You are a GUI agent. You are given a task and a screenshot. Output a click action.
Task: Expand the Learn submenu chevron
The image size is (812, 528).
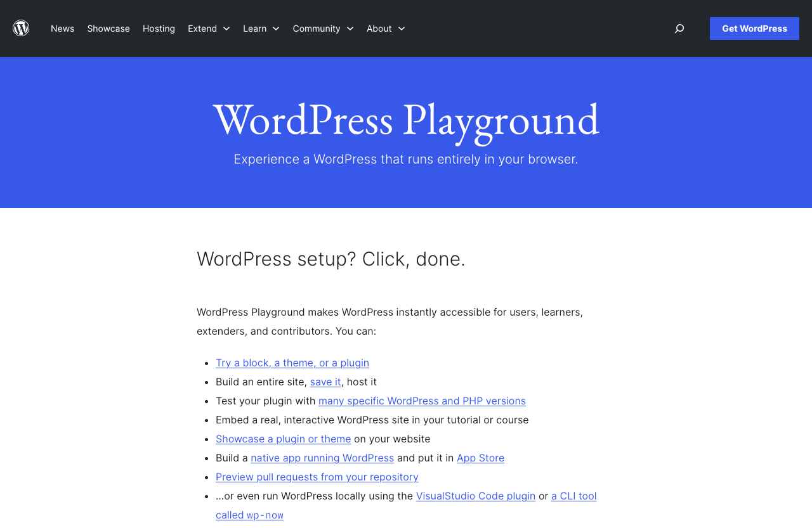tap(276, 29)
